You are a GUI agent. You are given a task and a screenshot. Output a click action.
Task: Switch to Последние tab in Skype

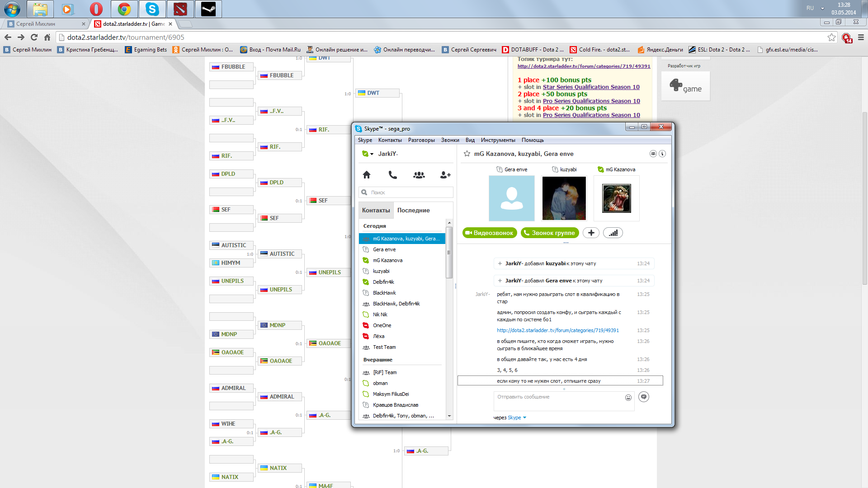pyautogui.click(x=413, y=210)
